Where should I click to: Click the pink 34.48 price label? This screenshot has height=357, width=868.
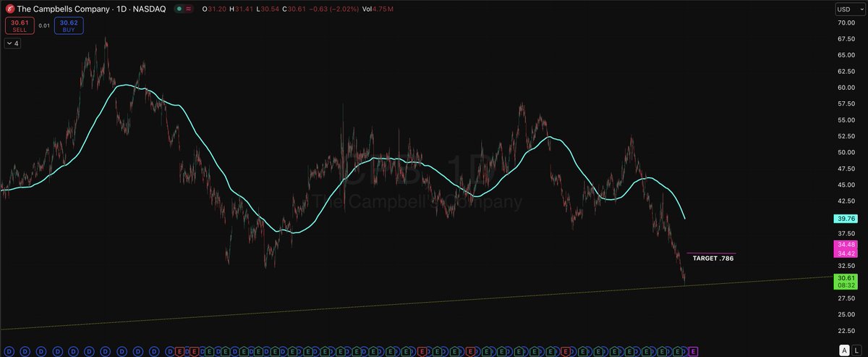(x=846, y=245)
